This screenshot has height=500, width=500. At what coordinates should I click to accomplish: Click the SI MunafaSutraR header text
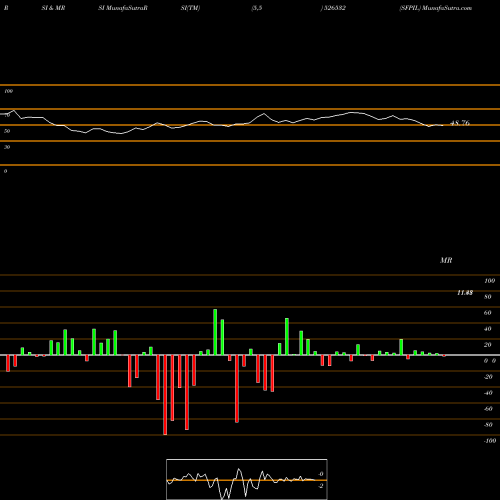(123, 8)
